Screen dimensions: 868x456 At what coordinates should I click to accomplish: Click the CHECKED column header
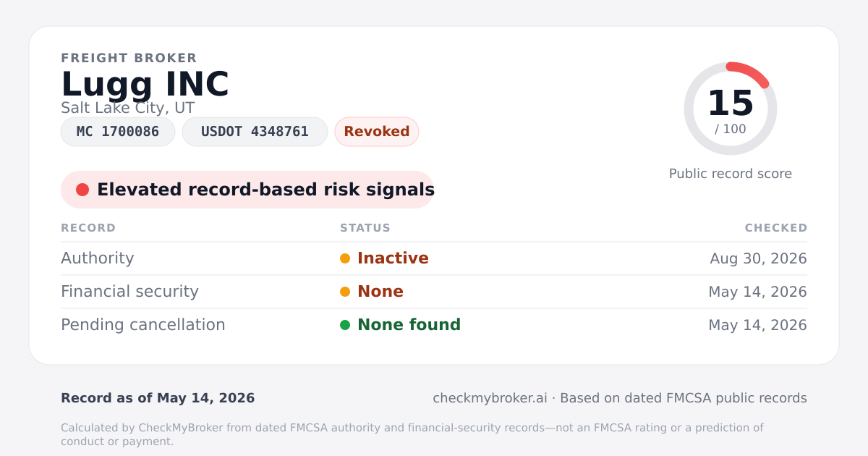776,228
